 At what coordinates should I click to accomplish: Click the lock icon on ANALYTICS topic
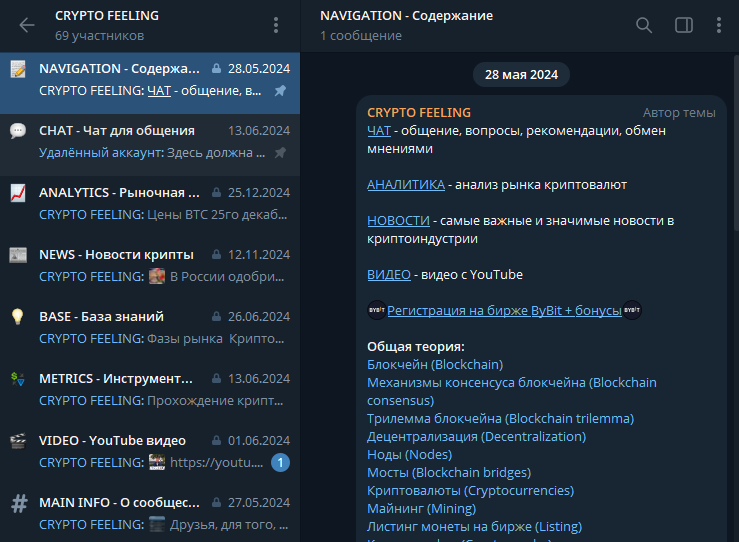tap(216, 192)
